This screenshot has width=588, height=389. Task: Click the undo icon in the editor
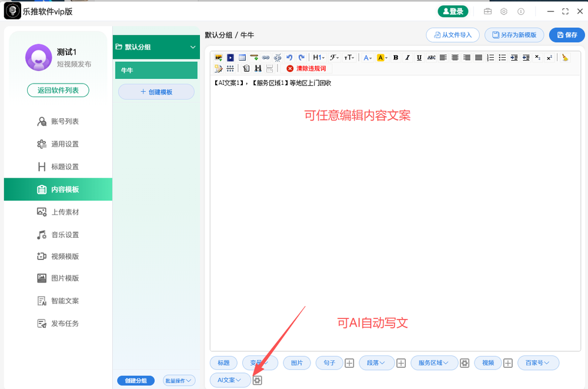point(289,57)
